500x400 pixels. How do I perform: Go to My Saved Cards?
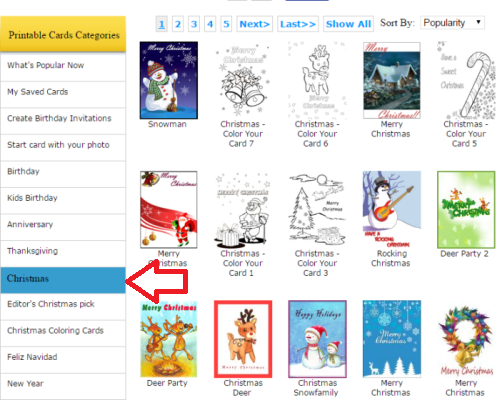pos(63,94)
